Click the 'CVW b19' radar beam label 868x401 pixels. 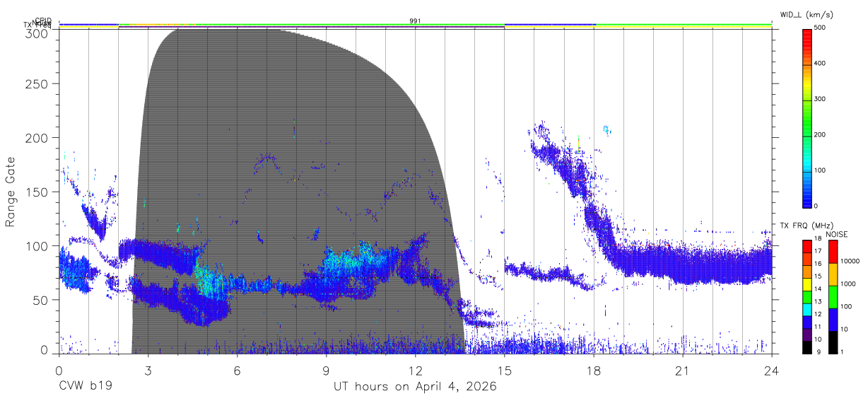[x=85, y=387]
